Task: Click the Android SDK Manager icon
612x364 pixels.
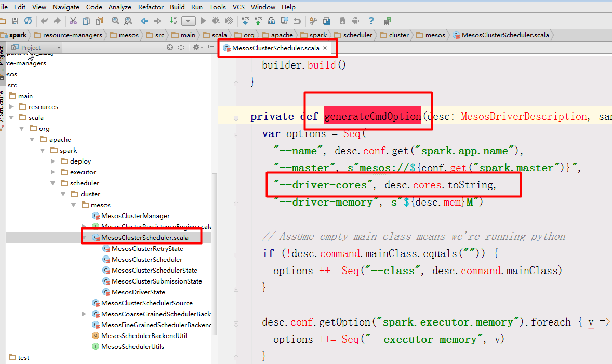Action: point(342,21)
